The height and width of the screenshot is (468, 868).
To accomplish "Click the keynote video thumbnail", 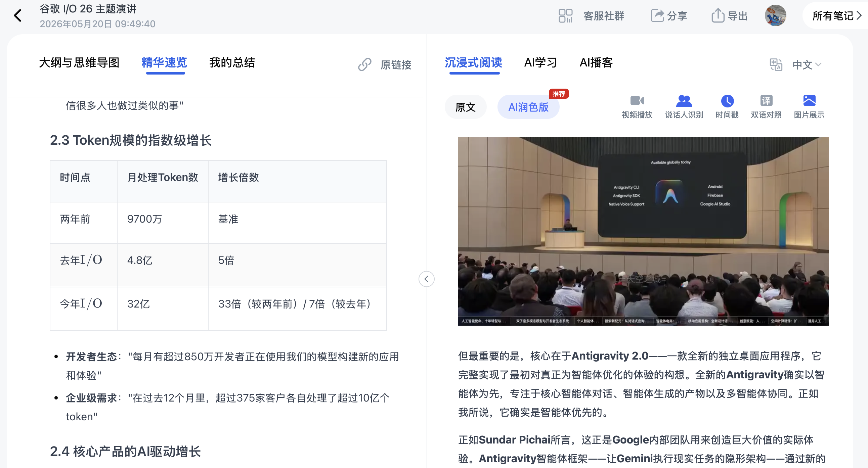I will point(643,231).
